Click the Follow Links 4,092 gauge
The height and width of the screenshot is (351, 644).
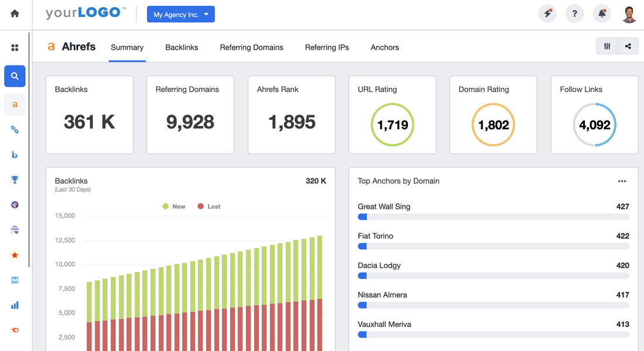(594, 125)
